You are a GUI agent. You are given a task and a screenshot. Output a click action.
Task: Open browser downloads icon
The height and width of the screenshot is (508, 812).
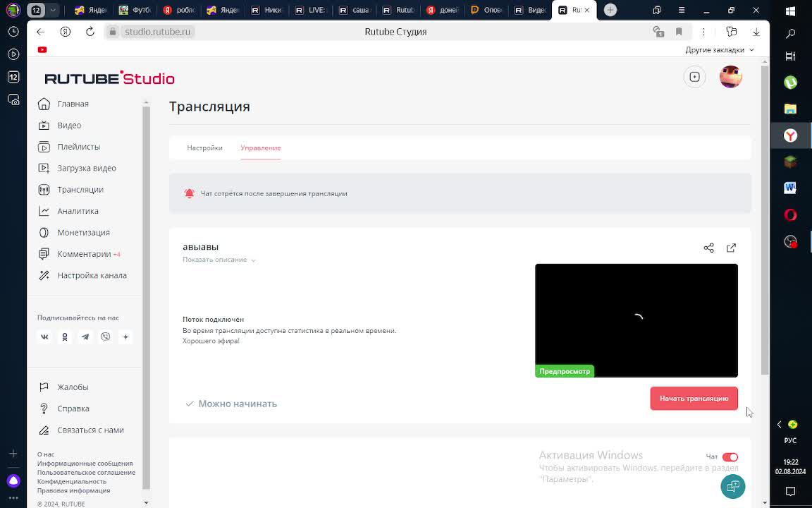(x=756, y=32)
